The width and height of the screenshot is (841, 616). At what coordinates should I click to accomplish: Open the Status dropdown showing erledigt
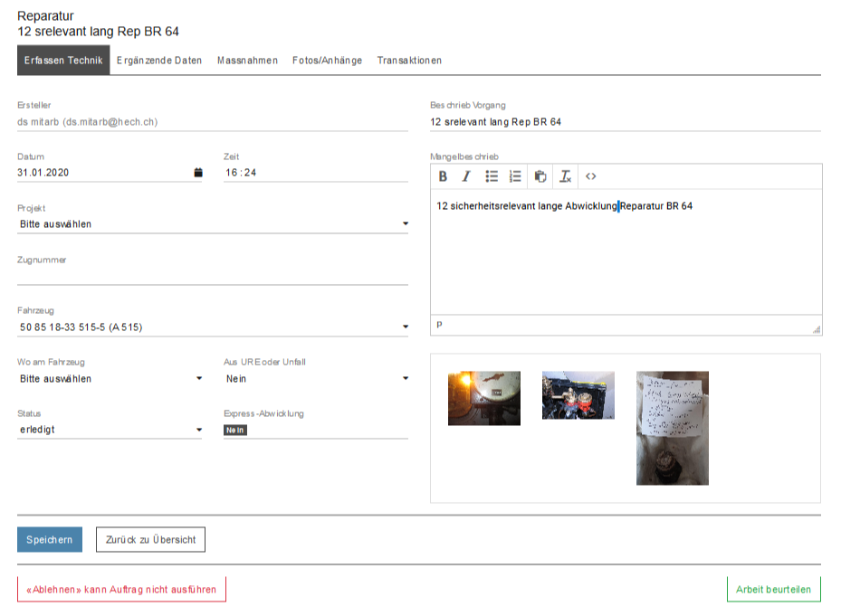[110, 431]
